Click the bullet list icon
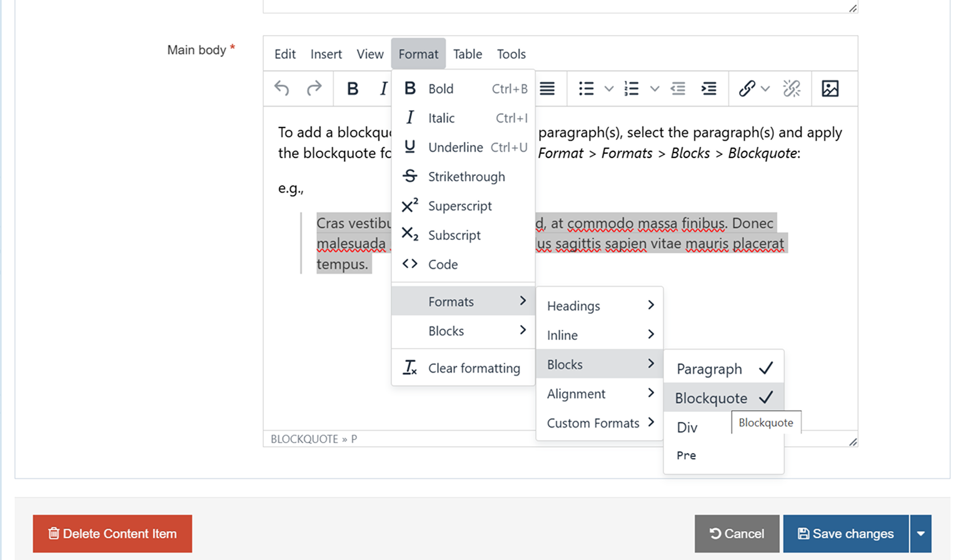961x560 pixels. click(x=586, y=89)
